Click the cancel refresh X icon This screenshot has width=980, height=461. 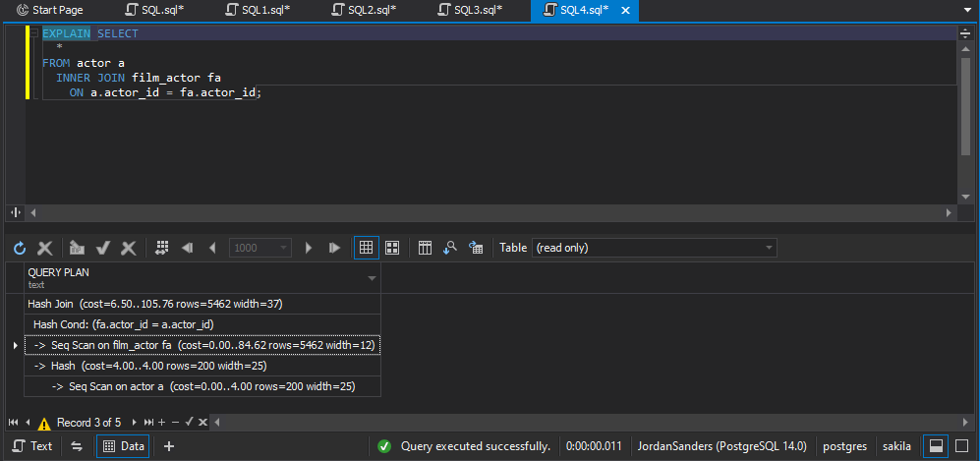click(45, 248)
